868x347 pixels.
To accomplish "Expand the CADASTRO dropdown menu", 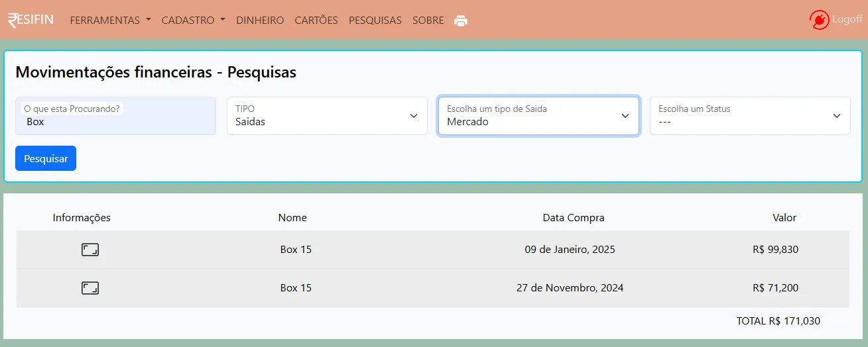I will (193, 21).
